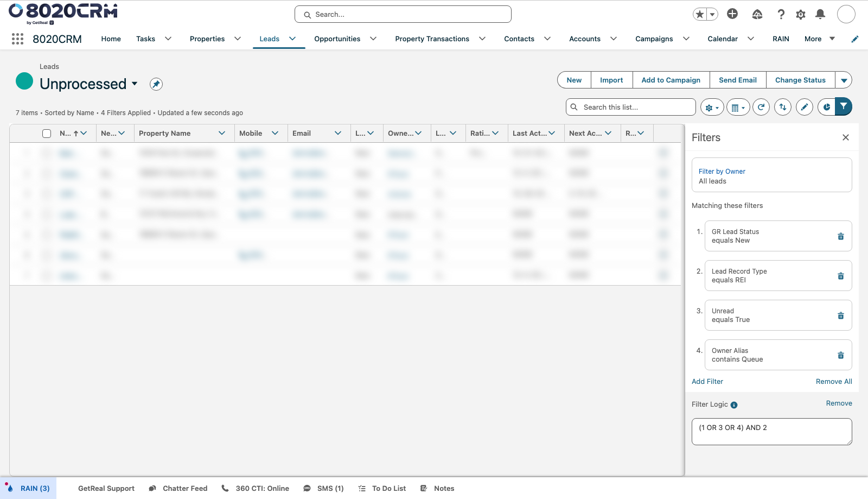This screenshot has width=868, height=499.
Task: Open the GetReal Support utility
Action: (106, 488)
